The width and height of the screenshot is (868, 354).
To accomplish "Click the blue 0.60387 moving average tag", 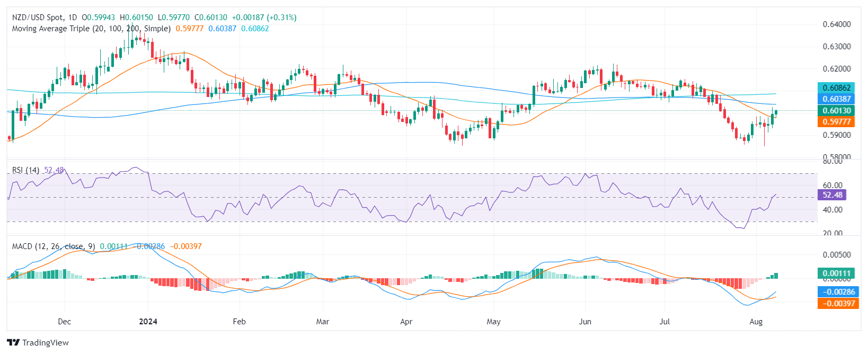I will point(836,99).
